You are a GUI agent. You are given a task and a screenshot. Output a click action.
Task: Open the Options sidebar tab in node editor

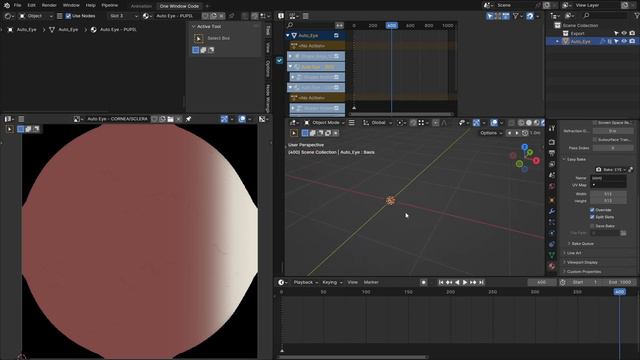[x=268, y=68]
